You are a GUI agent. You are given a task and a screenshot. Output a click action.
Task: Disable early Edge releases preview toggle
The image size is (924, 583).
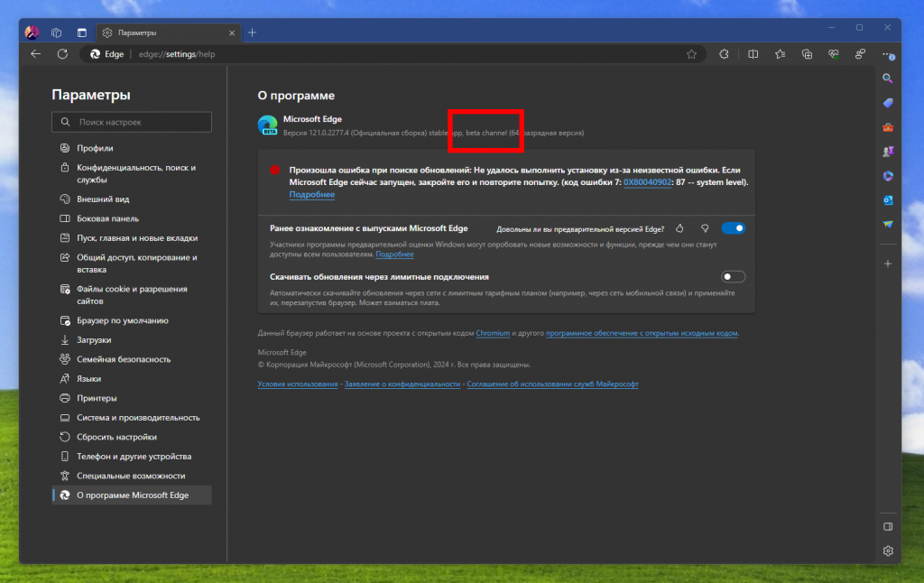pyautogui.click(x=733, y=228)
